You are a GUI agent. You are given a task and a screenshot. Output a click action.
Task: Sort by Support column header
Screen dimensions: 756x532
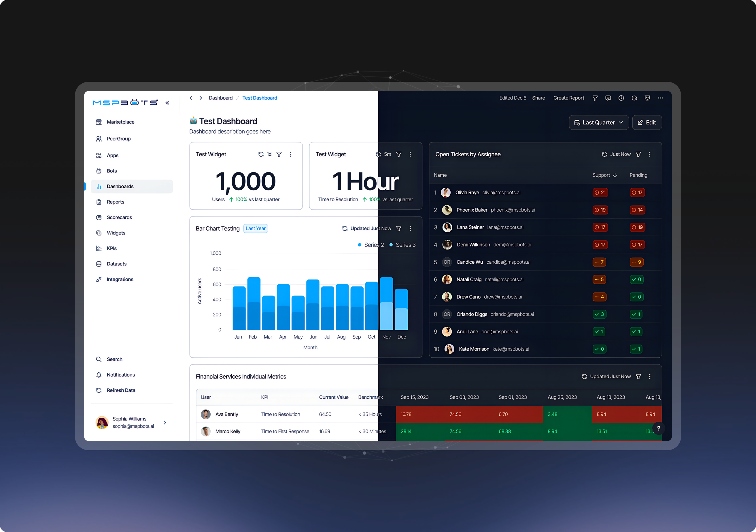(604, 175)
